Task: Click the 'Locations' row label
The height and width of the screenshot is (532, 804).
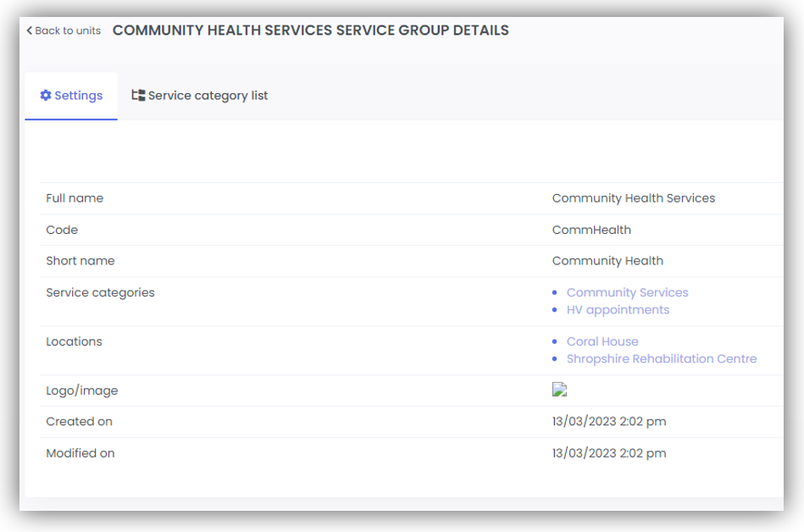Action: tap(74, 341)
